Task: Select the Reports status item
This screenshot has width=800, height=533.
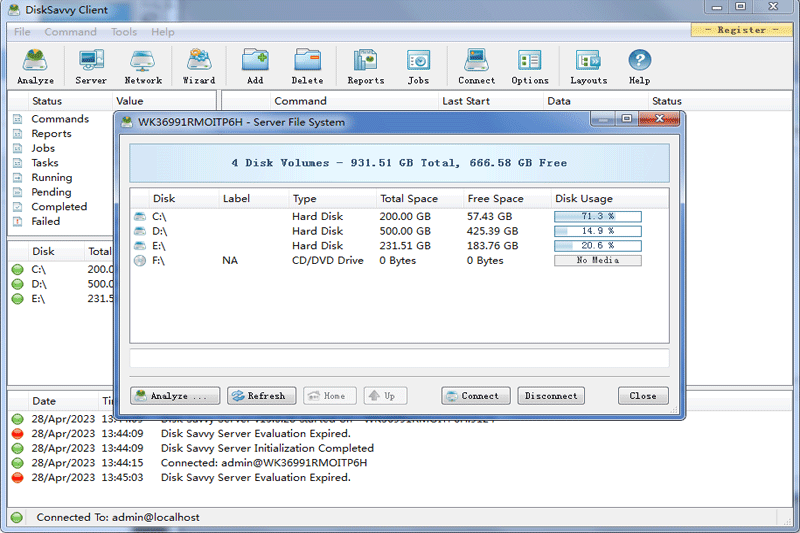Action: (x=51, y=134)
